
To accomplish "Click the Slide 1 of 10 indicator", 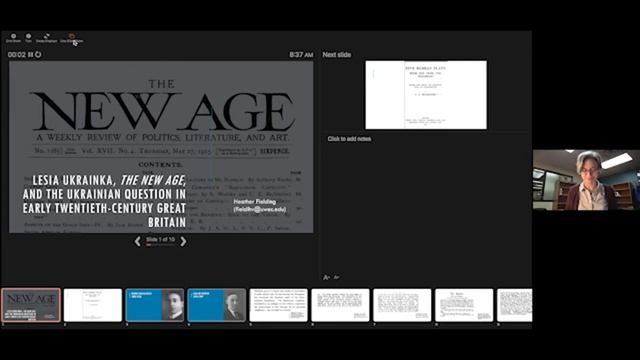I will [160, 240].
